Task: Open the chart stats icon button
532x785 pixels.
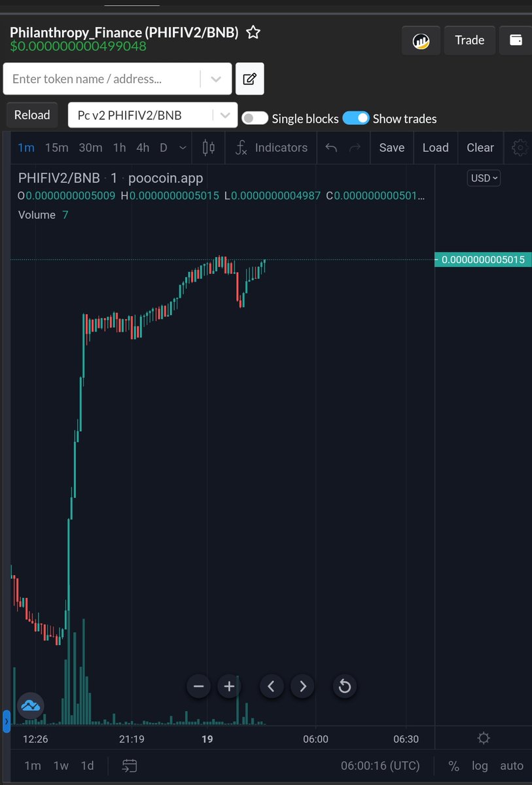Action: pyautogui.click(x=421, y=41)
